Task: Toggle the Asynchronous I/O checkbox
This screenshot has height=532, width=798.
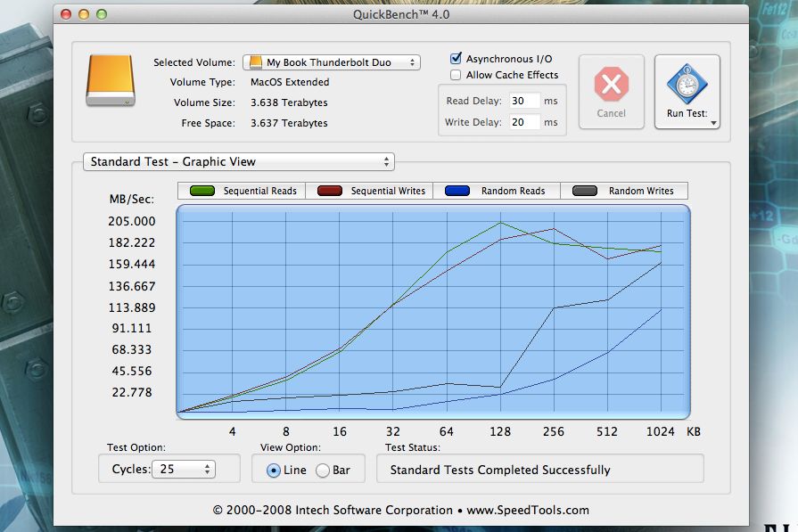Action: pyautogui.click(x=456, y=59)
